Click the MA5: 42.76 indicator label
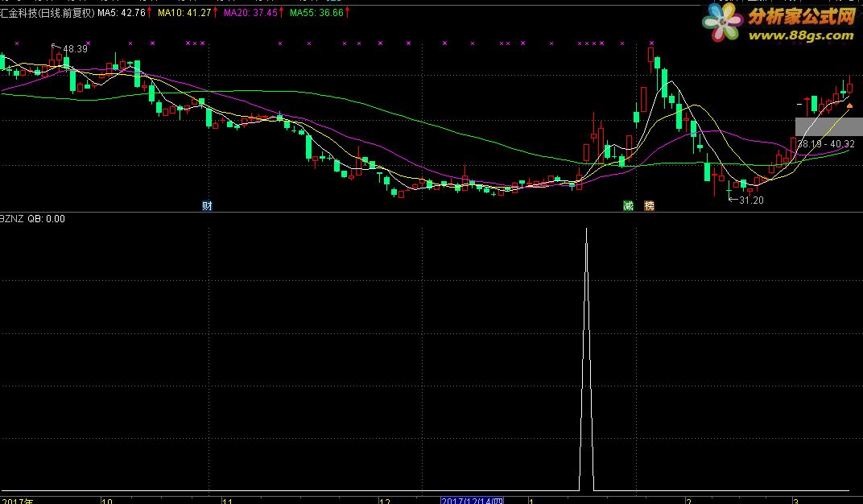Image resolution: width=863 pixels, height=504 pixels. pyautogui.click(x=122, y=13)
